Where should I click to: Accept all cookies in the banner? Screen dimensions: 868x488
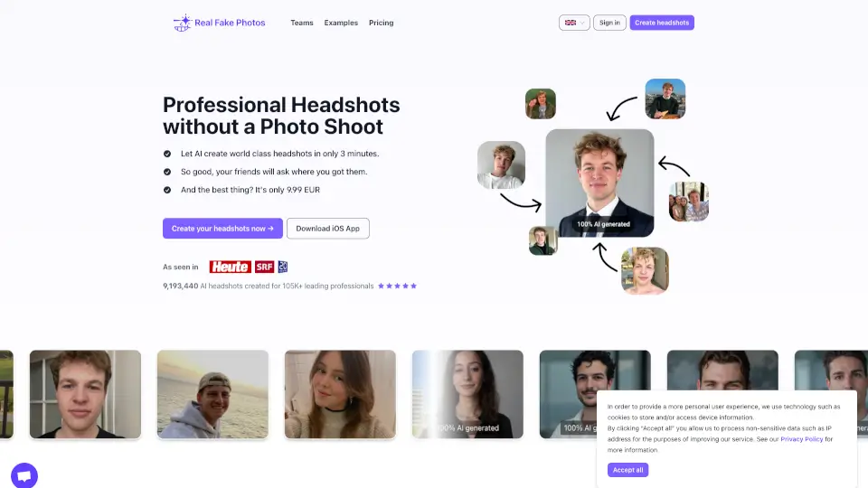(x=627, y=470)
